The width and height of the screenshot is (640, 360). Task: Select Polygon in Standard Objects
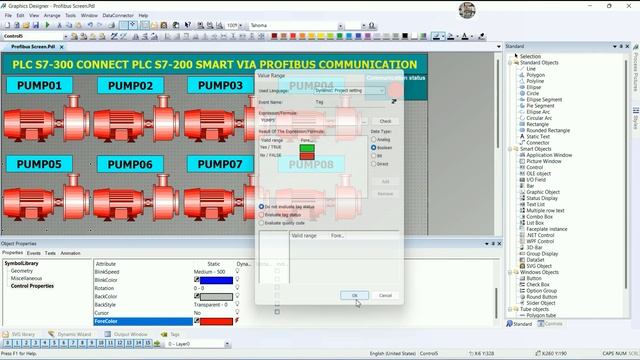(x=535, y=75)
